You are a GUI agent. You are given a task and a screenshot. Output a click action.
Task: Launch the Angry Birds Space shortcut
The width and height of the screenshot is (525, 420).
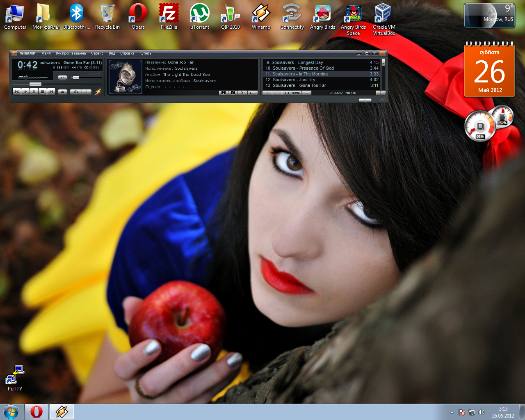(x=353, y=20)
